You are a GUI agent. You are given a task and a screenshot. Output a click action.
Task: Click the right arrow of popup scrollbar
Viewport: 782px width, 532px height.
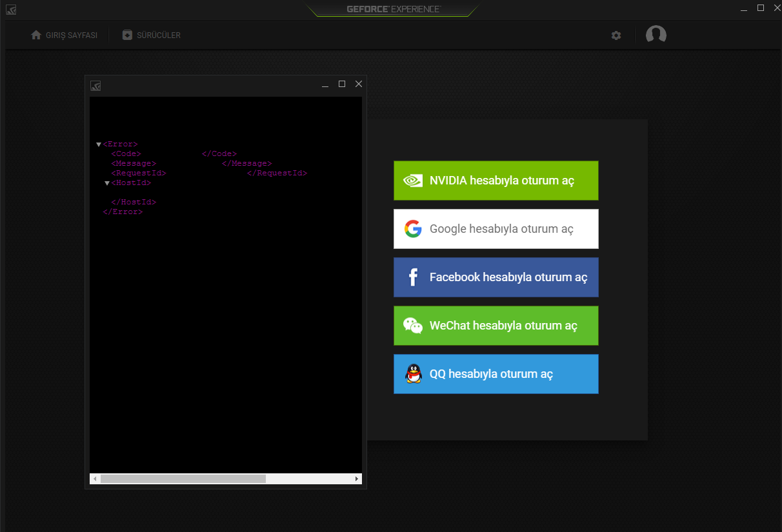pyautogui.click(x=357, y=479)
